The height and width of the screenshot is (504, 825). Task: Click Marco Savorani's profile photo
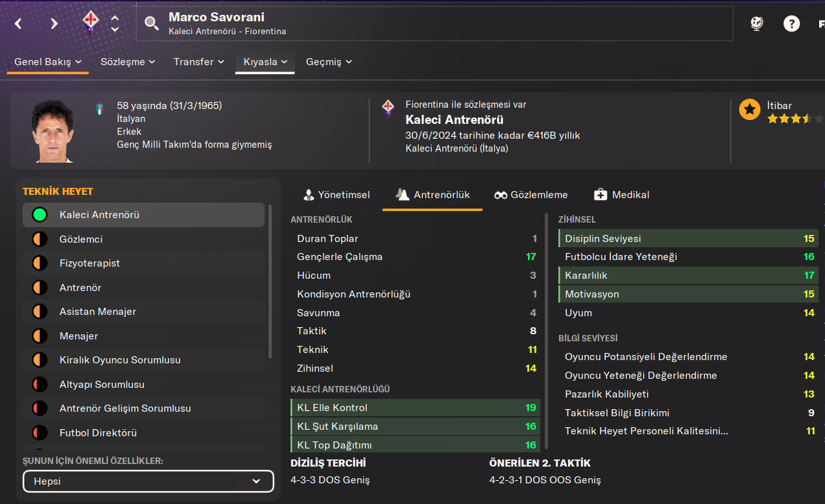[52, 131]
